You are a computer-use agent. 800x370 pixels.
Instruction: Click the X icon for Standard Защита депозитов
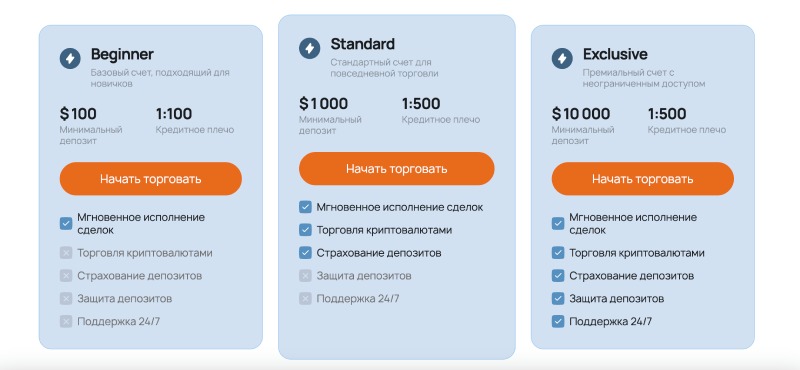(305, 276)
